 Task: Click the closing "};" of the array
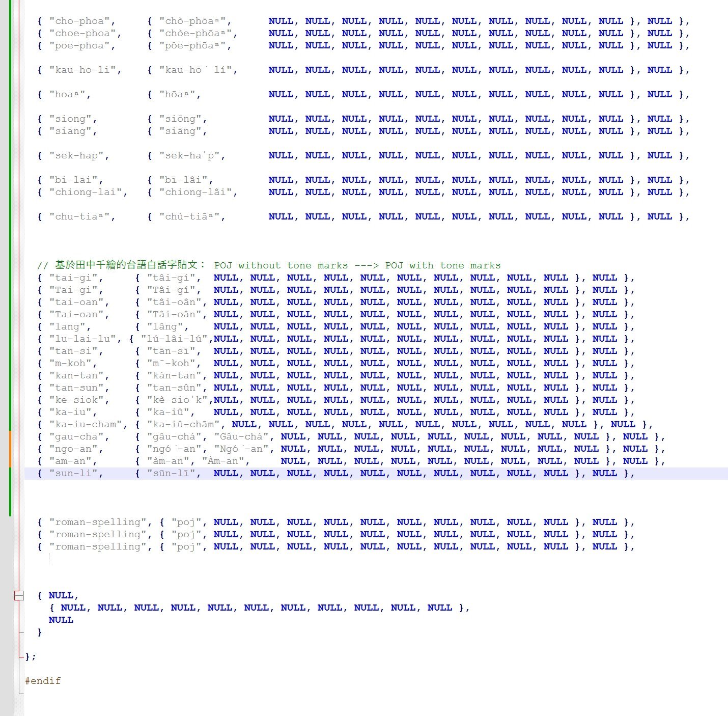pyautogui.click(x=31, y=656)
